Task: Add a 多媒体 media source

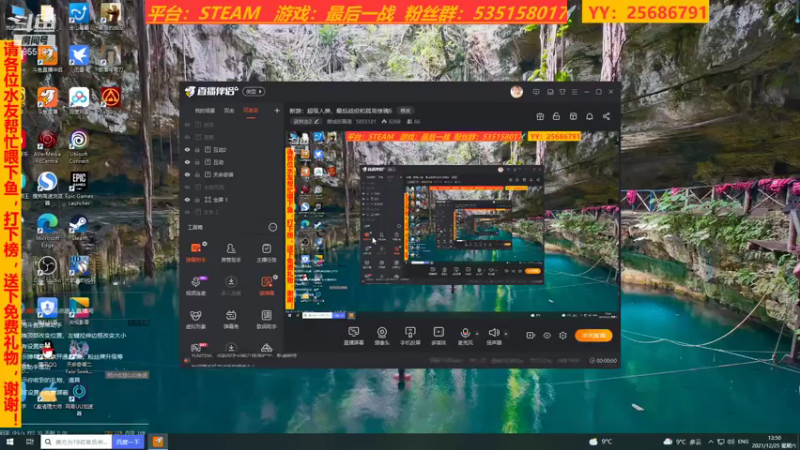Action: click(438, 336)
